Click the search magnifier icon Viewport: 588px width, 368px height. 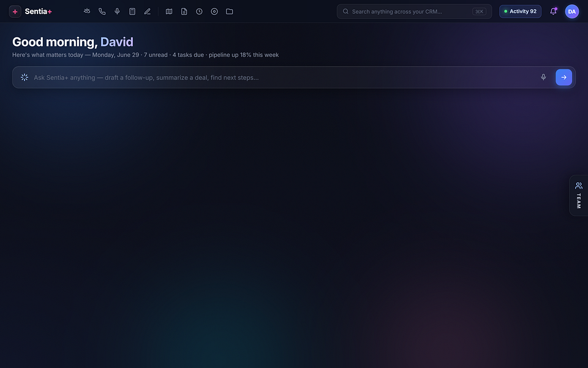[x=345, y=11]
